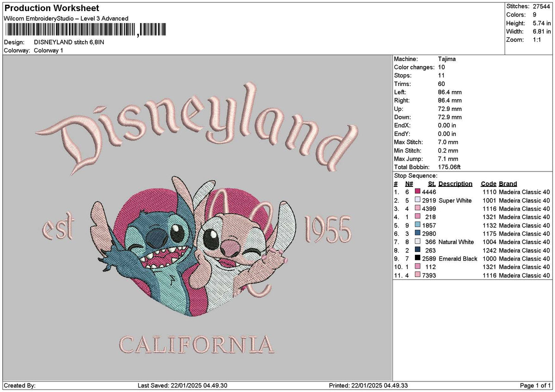Select the Natural White color swatch
Screen dimensions: 555x392
tap(418, 242)
